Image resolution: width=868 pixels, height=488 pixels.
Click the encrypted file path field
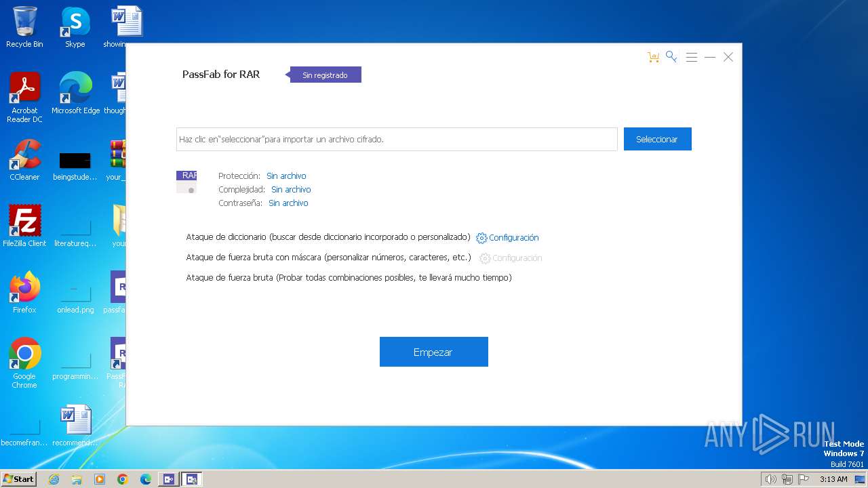click(397, 139)
